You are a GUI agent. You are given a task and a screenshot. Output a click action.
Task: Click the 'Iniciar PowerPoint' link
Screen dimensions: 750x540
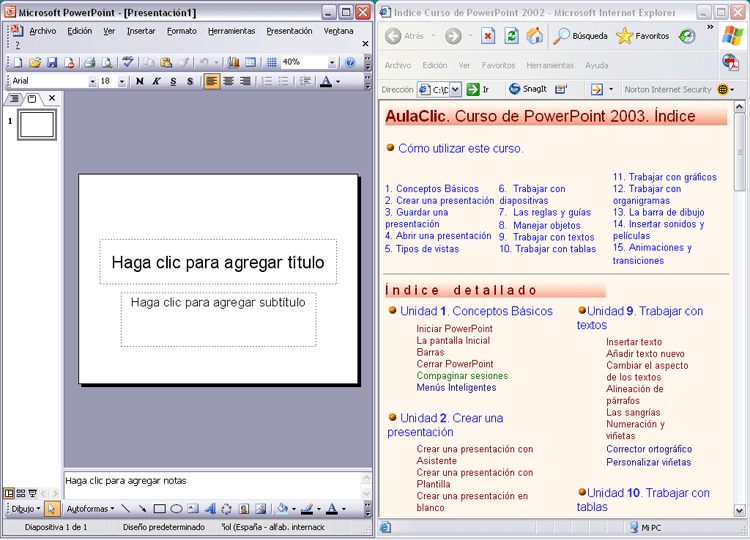click(x=454, y=329)
